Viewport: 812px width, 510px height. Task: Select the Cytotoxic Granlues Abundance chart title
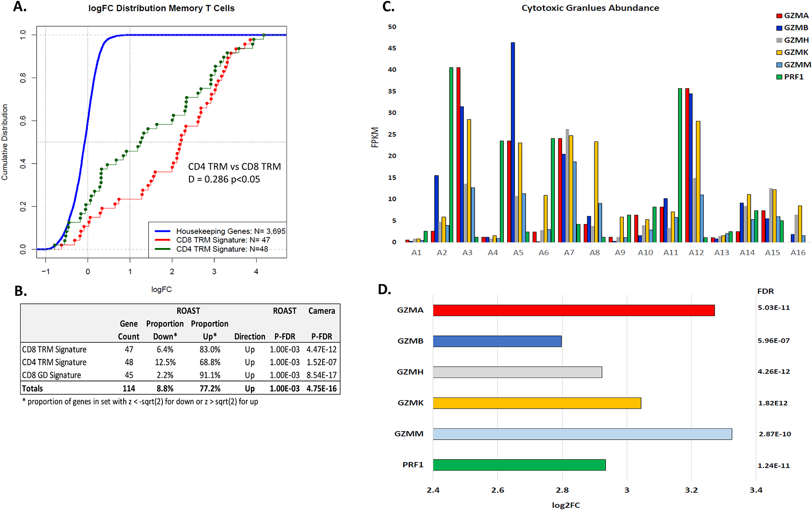pyautogui.click(x=590, y=8)
